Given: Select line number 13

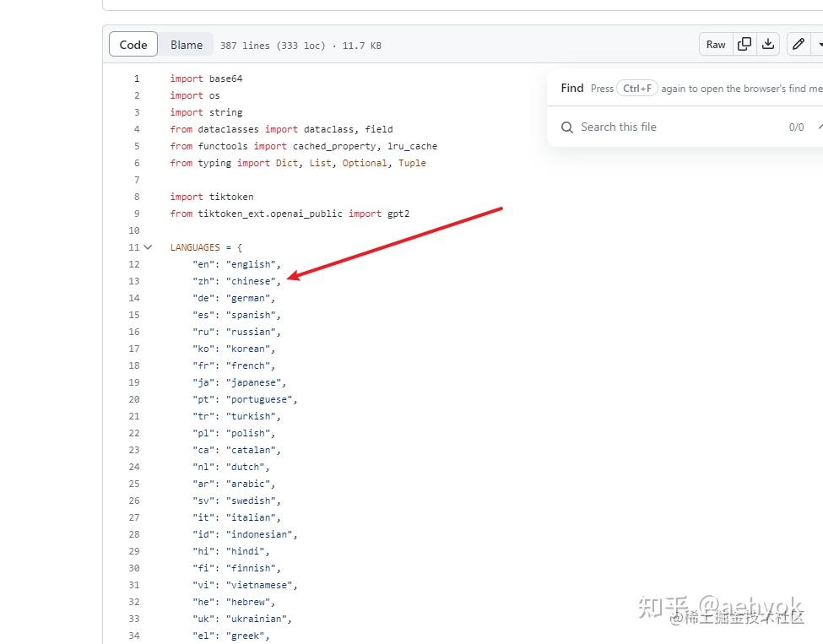Looking at the screenshot, I should coord(134,281).
